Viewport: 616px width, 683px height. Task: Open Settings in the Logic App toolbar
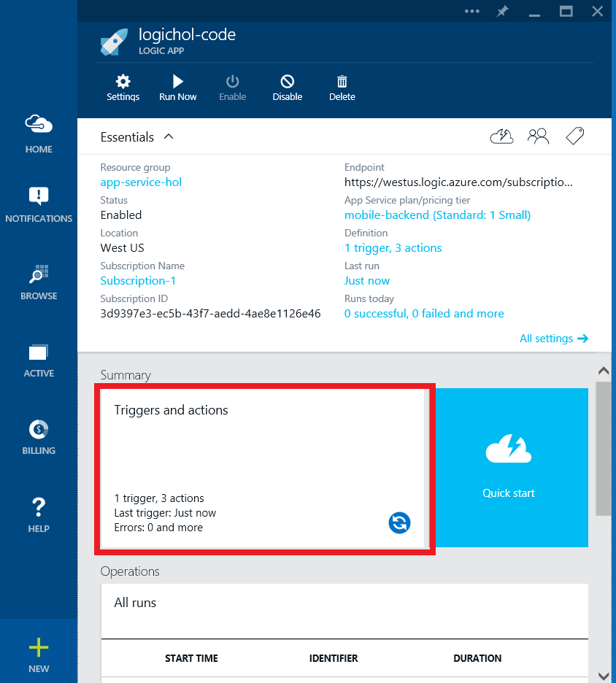[123, 88]
